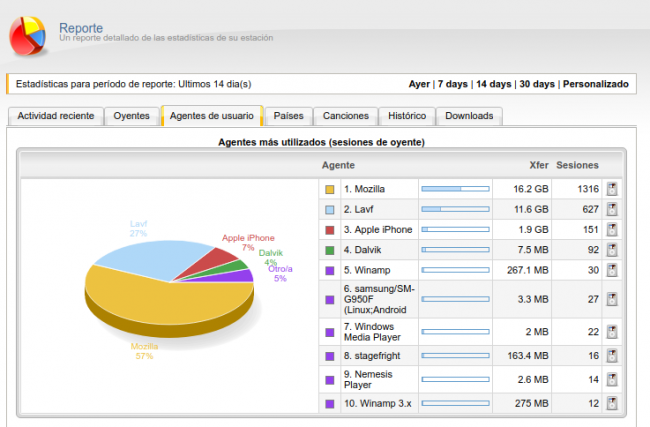Switch to the Actividad reciente tab
The width and height of the screenshot is (650, 427).
tap(56, 116)
